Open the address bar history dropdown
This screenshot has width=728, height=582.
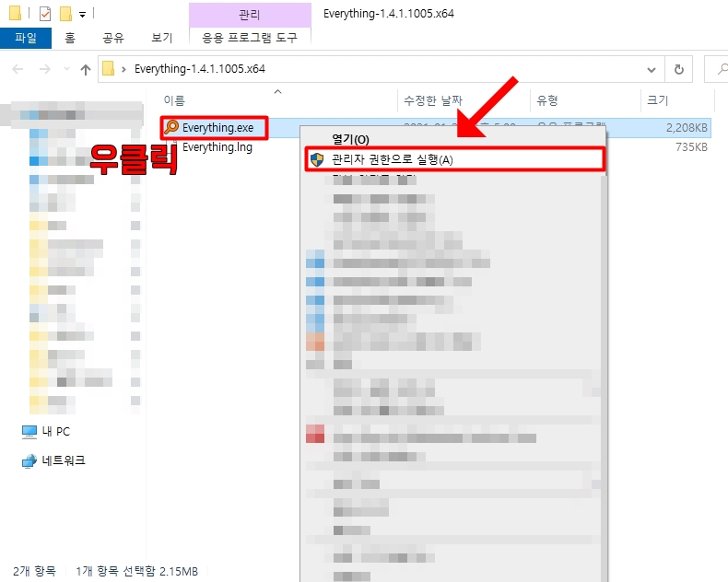[652, 70]
